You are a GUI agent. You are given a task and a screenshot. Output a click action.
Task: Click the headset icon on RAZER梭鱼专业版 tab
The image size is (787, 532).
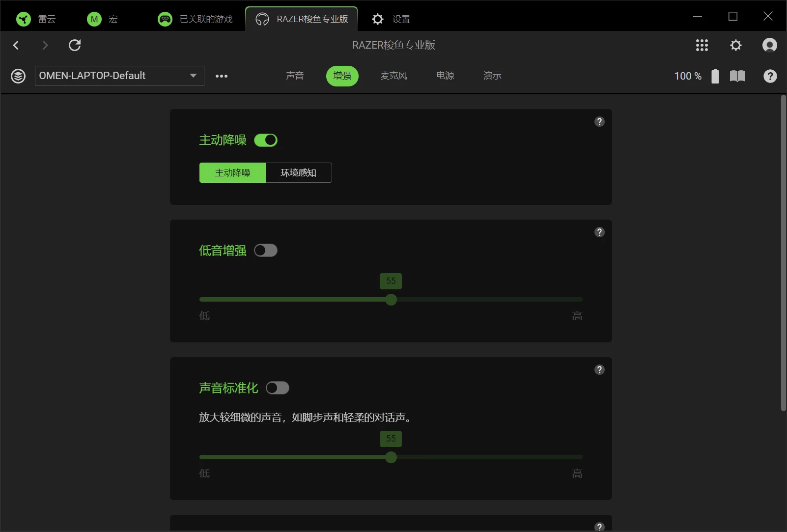pos(262,19)
